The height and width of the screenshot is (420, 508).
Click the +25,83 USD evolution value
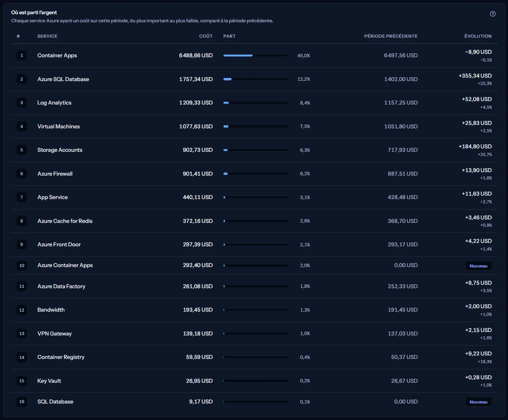477,123
